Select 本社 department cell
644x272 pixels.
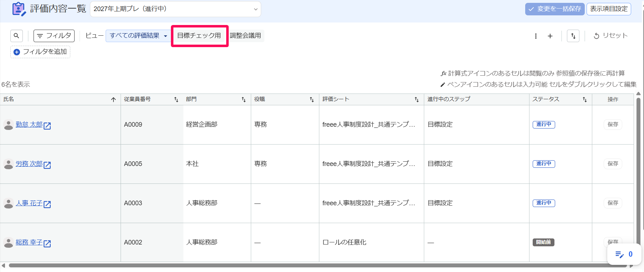point(217,164)
